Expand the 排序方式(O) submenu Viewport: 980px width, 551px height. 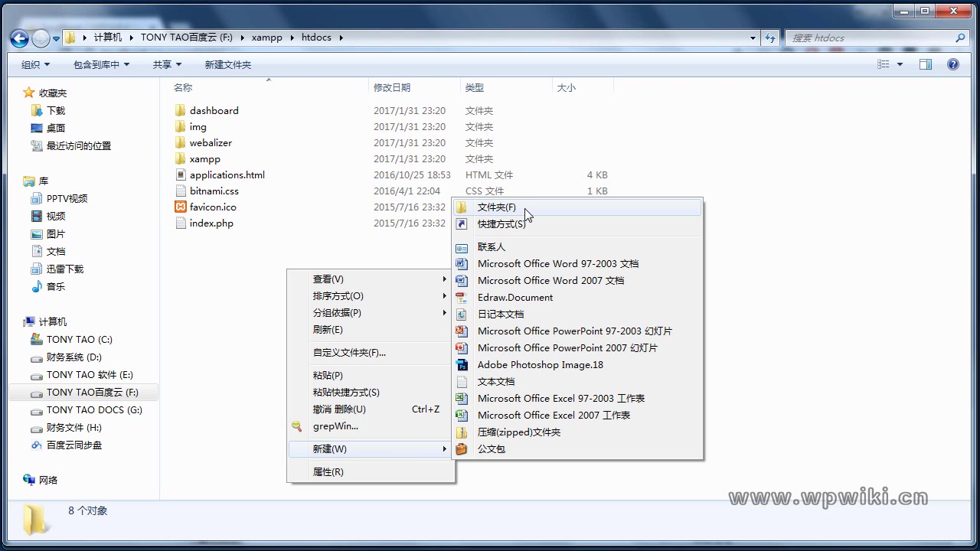371,295
